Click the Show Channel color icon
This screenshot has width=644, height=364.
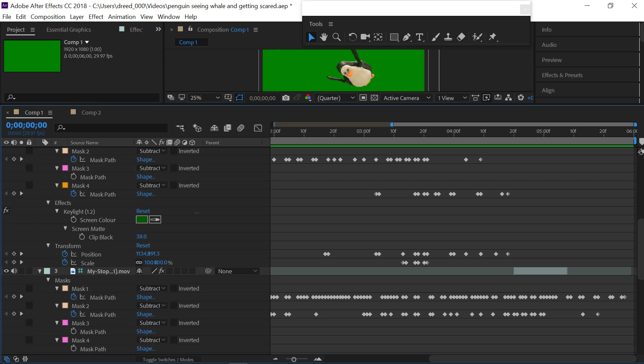pos(308,98)
